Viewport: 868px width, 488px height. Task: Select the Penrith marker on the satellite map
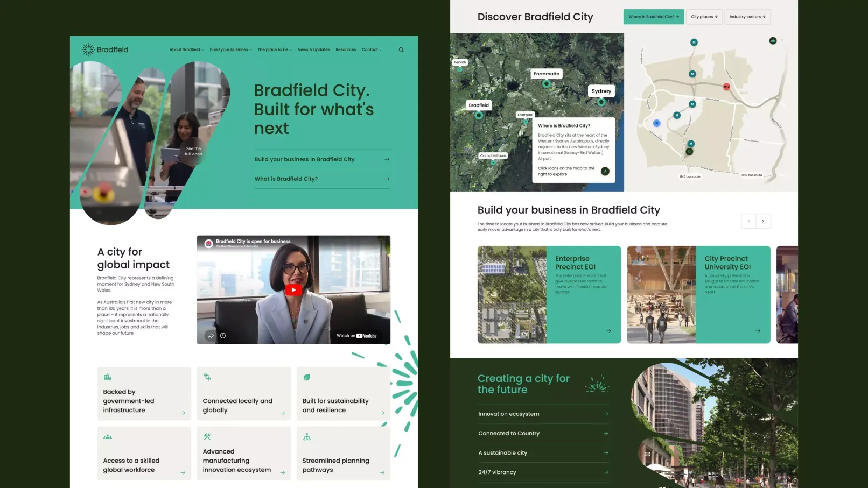pos(460,69)
